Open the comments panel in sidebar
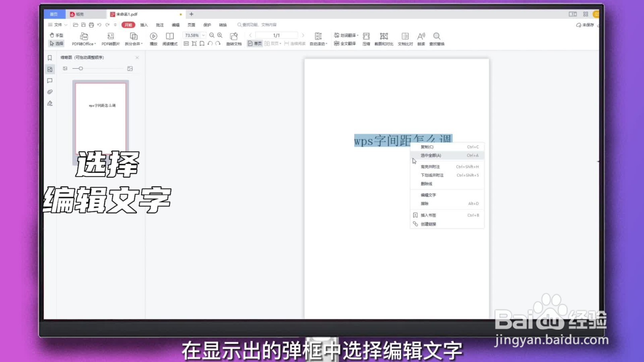644x362 pixels. pos(50,80)
